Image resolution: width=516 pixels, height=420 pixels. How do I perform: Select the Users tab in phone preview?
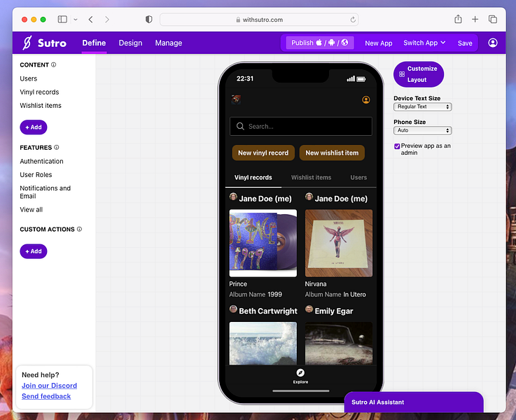click(x=358, y=178)
